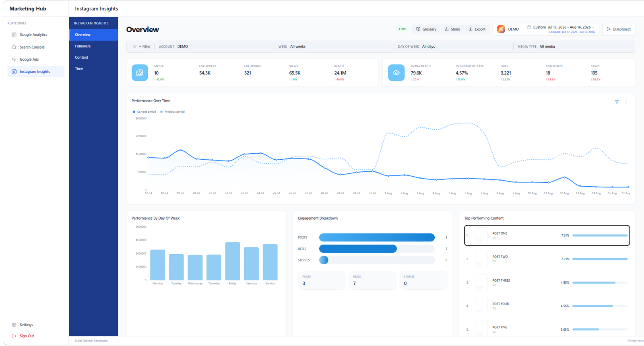Click the REELS engagement progress bar
Screen dimensions: 644x346
pyautogui.click(x=377, y=249)
